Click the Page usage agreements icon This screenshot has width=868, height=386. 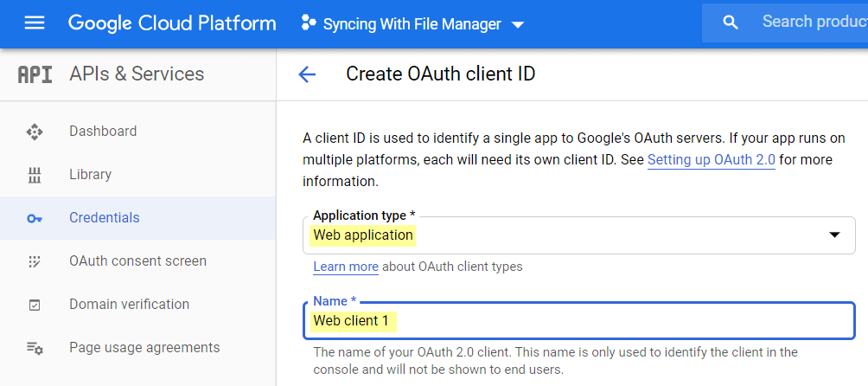coord(35,348)
